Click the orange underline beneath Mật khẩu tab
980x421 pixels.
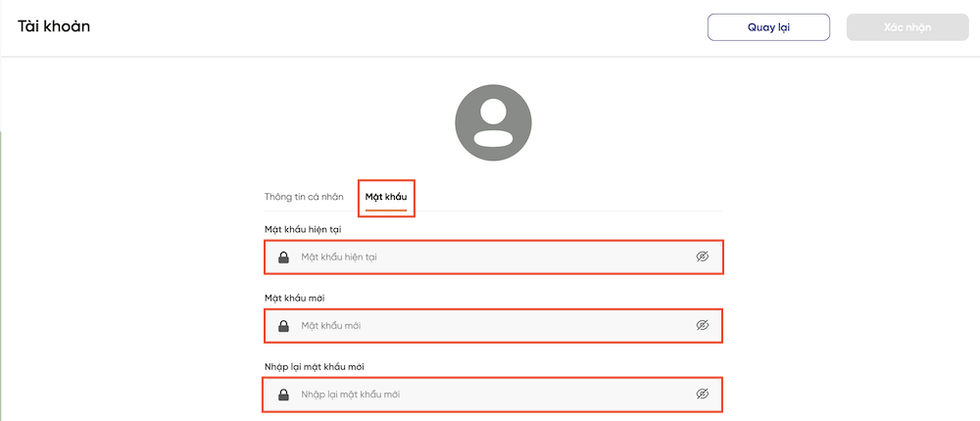pos(386,210)
